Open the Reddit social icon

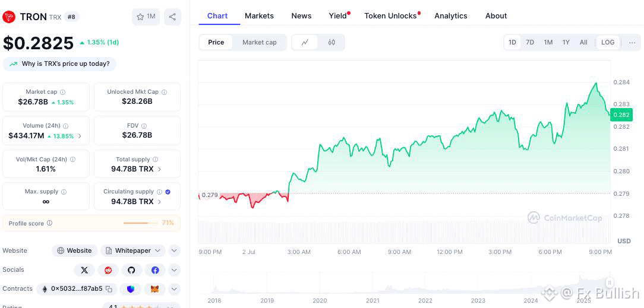click(x=108, y=270)
